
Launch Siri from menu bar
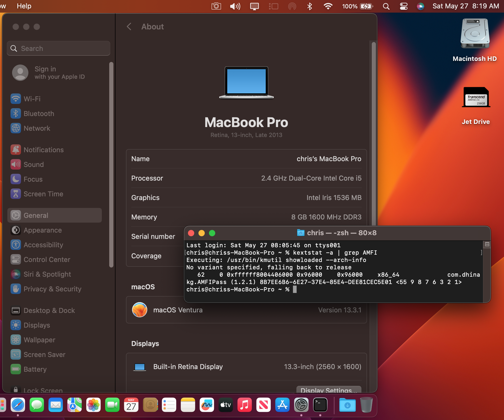tap(421, 6)
